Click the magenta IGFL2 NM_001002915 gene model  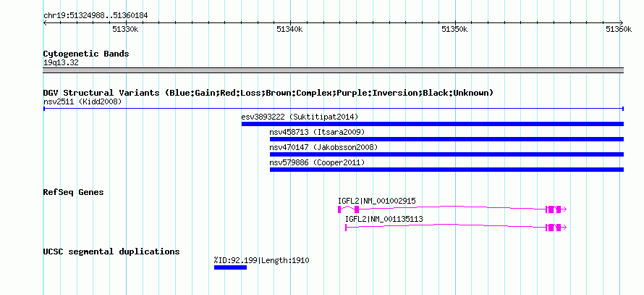(x=452, y=209)
